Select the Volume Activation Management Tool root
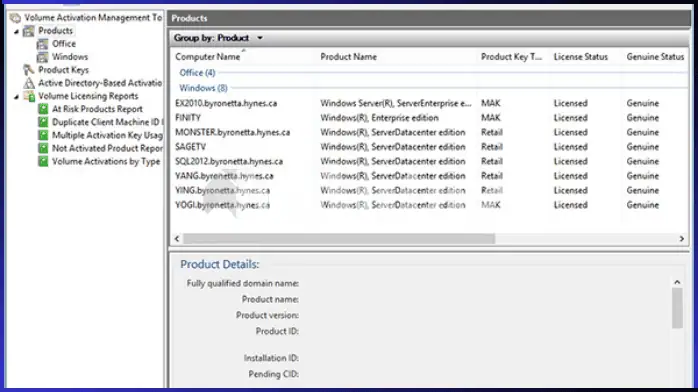Image resolution: width=698 pixels, height=392 pixels. tap(93, 18)
